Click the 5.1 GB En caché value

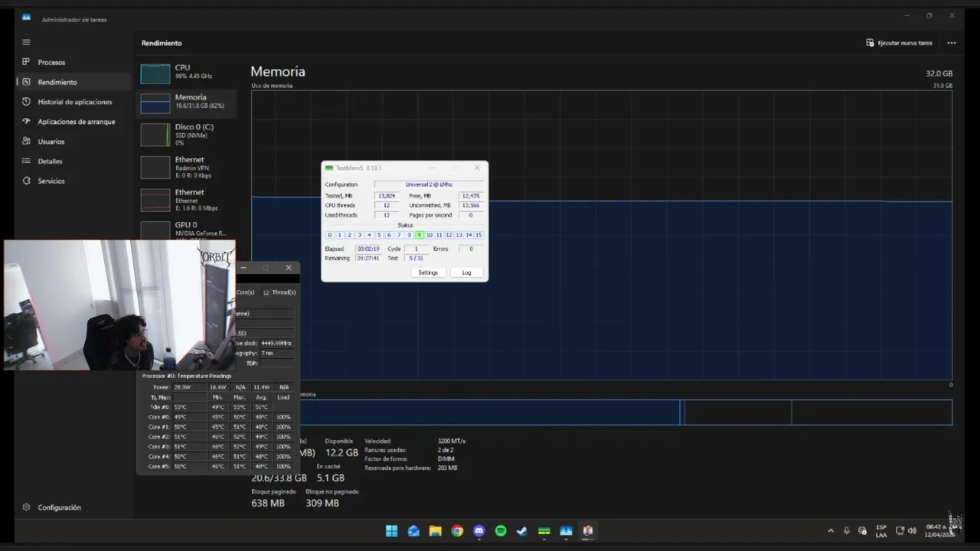[331, 478]
